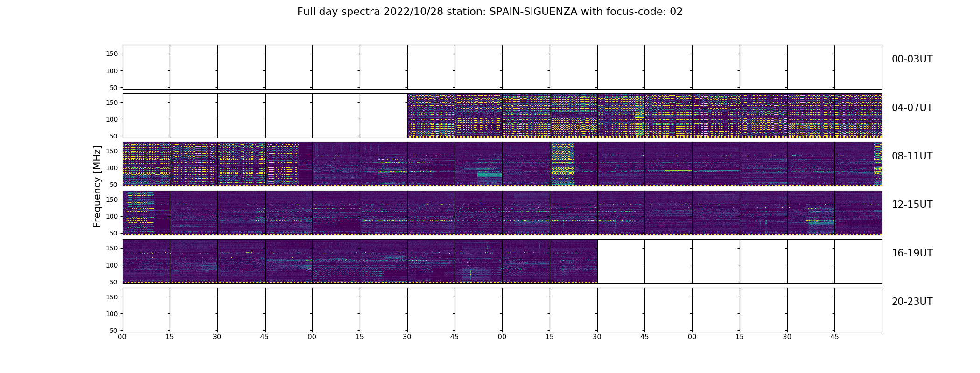The height and width of the screenshot is (373, 980).
Task: Click the 150 tick of 00-03UT row
Action: (112, 54)
